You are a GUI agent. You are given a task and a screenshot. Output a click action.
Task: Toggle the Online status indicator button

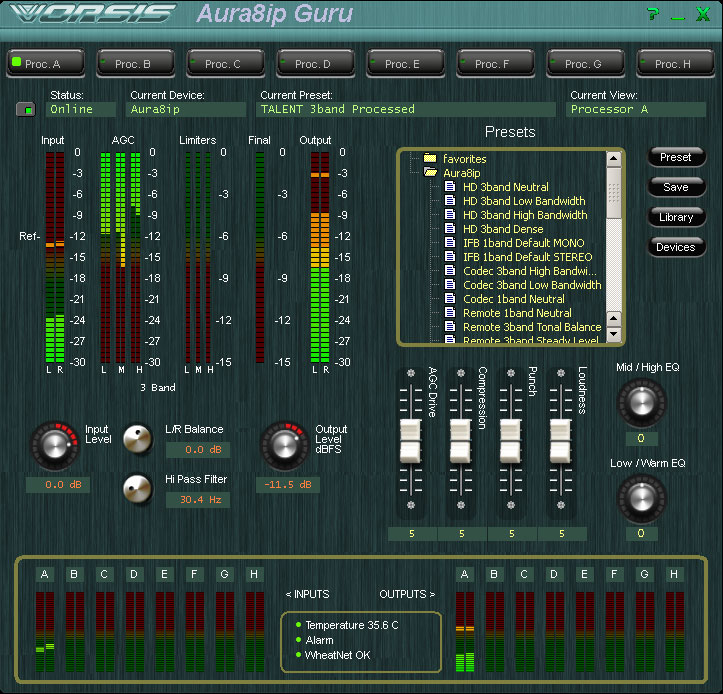coord(26,109)
